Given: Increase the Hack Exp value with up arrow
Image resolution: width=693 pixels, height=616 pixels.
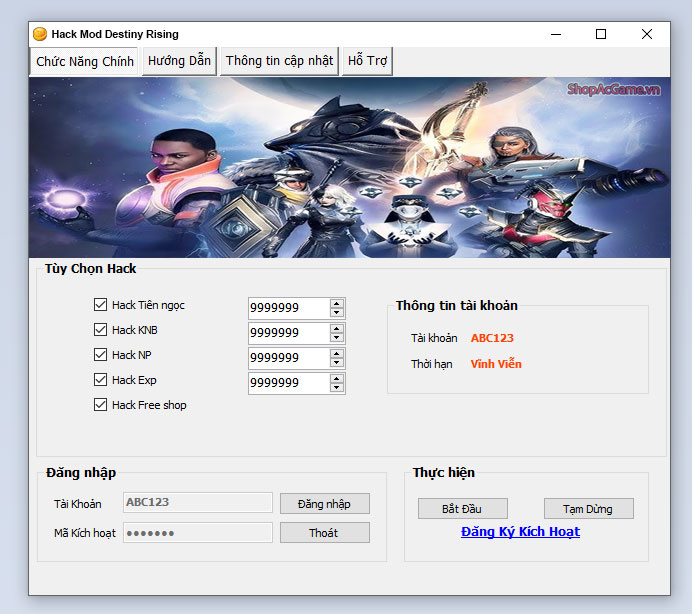Looking at the screenshot, I should click(337, 379).
